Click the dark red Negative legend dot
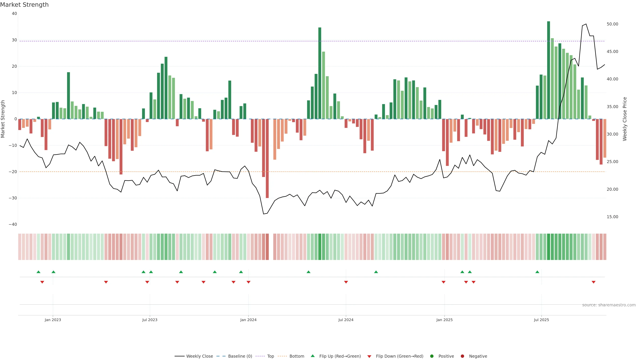 462,356
